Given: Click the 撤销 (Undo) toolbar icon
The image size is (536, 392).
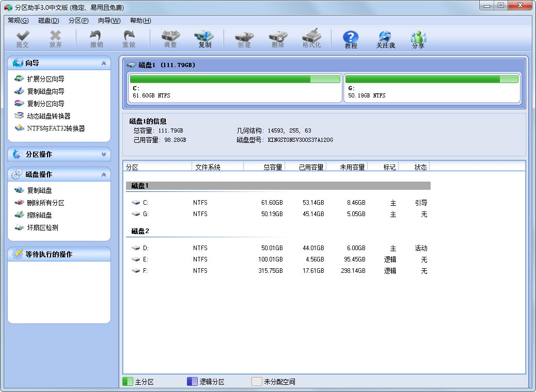Looking at the screenshot, I should point(96,39).
